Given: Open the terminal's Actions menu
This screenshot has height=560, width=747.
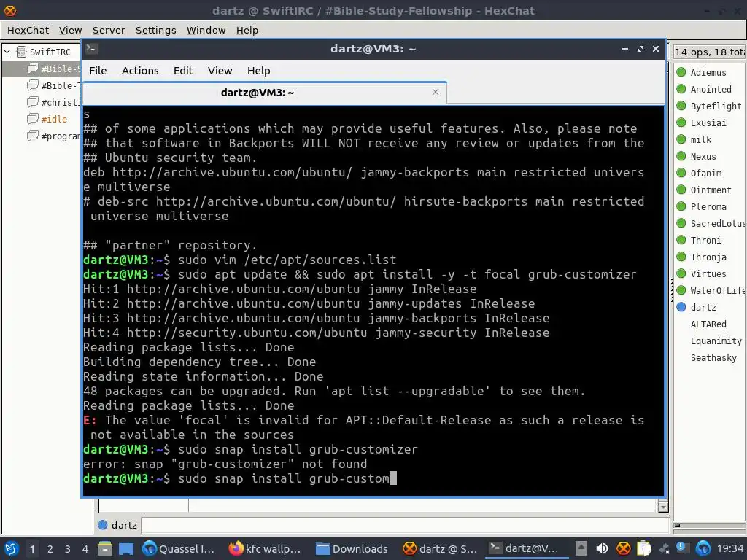Looking at the screenshot, I should click(x=140, y=71).
